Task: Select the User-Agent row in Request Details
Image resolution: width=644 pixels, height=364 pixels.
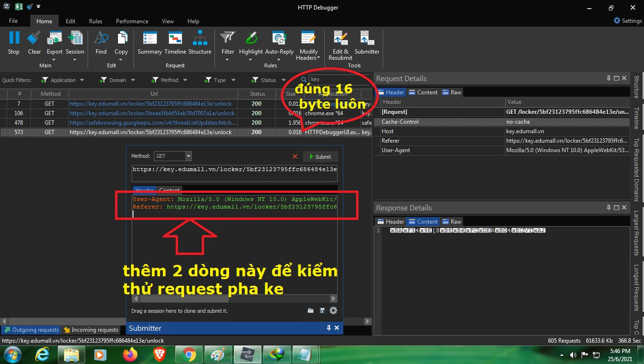Action: [503, 150]
